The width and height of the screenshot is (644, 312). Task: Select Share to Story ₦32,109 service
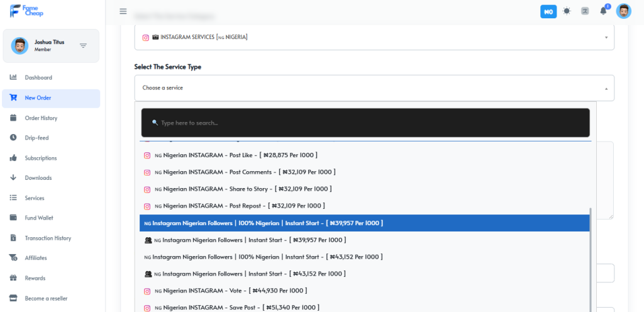[x=365, y=189]
